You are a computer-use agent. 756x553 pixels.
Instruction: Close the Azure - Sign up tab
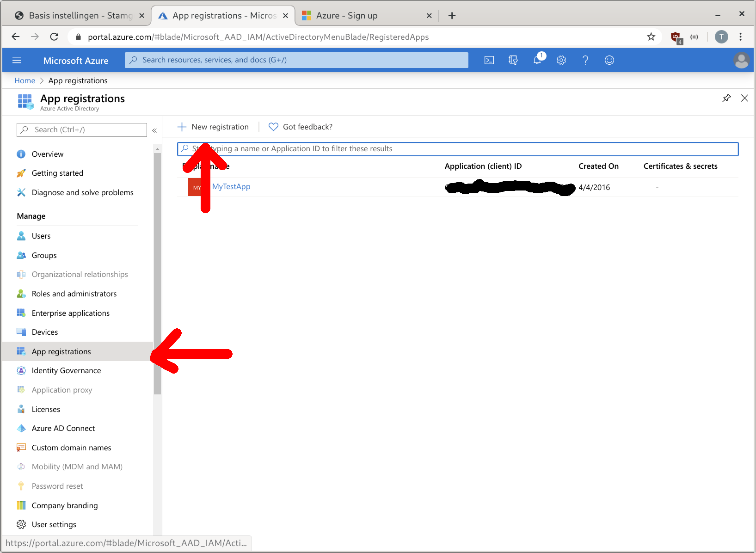click(429, 15)
